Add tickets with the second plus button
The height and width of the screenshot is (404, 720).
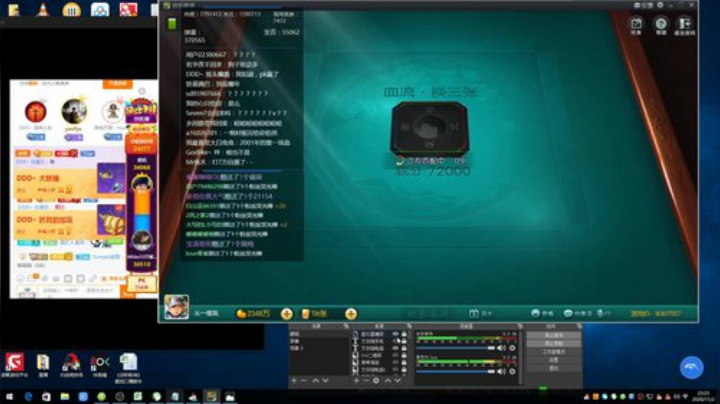pos(351,314)
